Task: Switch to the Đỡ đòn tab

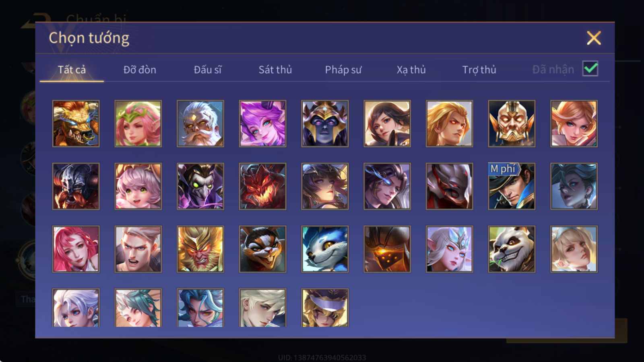Action: coord(140,70)
